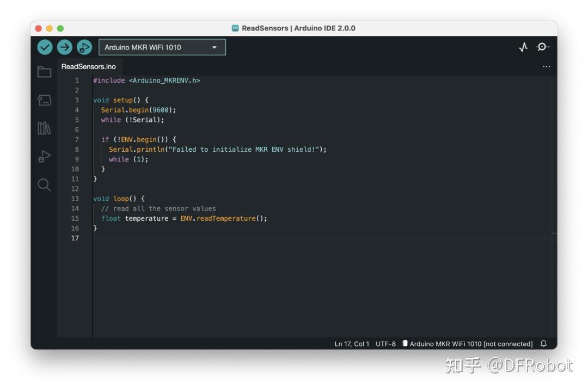Click Arduino MKR WiFi 1010 [not connected] status
Screen dimensions: 588x390
[x=469, y=343]
